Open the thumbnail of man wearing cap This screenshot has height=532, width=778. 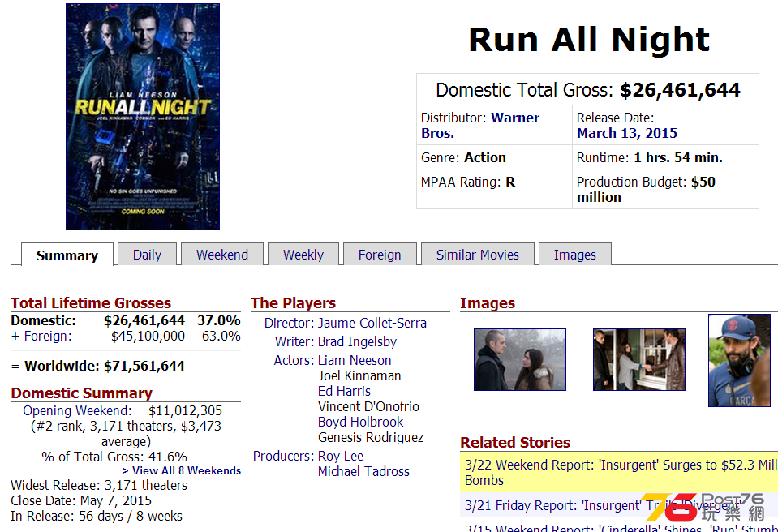[739, 360]
